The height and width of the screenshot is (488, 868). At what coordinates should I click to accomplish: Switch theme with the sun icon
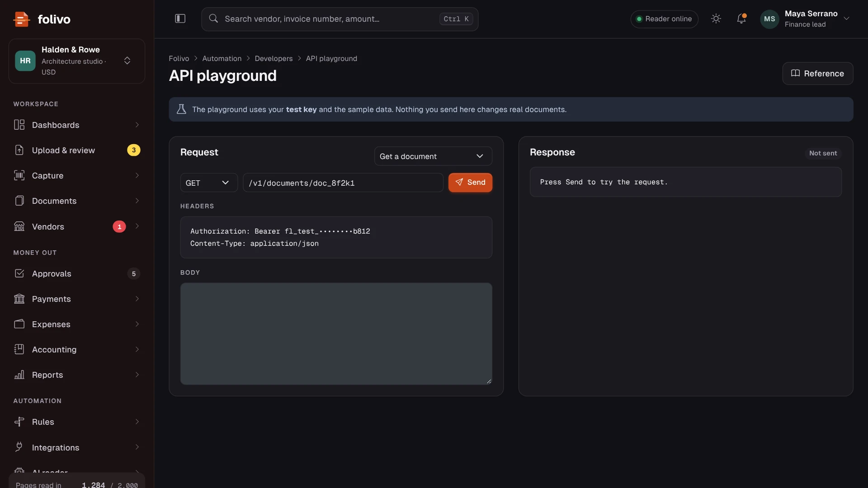pyautogui.click(x=716, y=19)
